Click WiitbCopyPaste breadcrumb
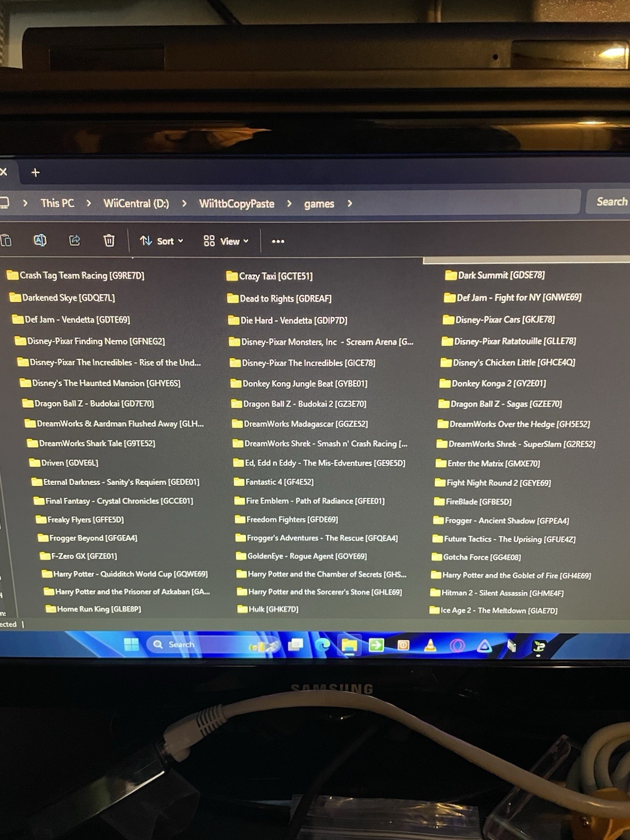 click(x=236, y=204)
